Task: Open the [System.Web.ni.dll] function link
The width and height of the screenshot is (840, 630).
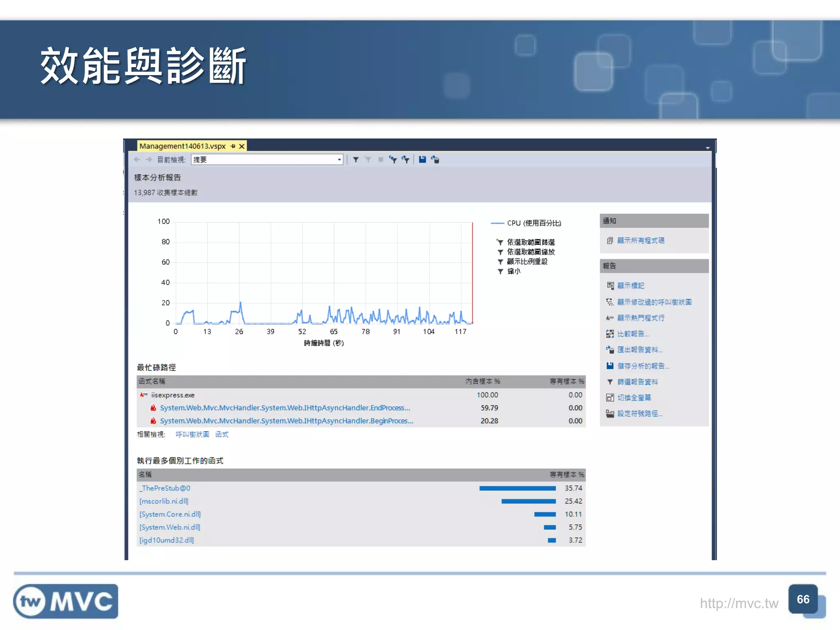Action: click(x=170, y=527)
